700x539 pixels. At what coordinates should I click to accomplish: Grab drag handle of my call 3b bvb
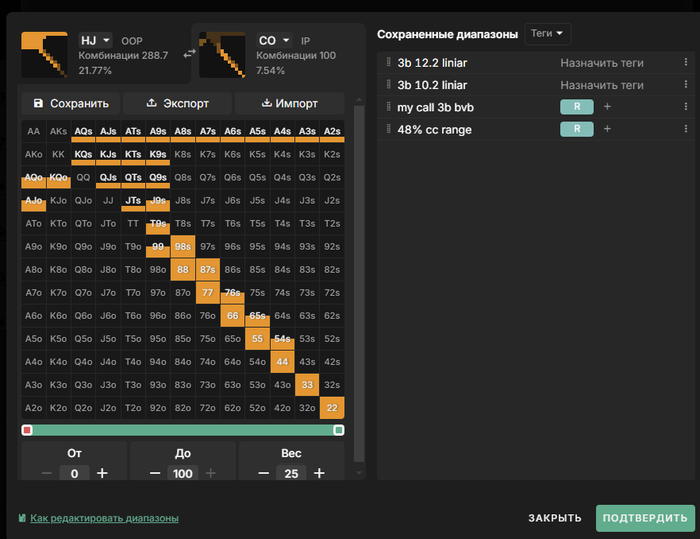pos(388,107)
